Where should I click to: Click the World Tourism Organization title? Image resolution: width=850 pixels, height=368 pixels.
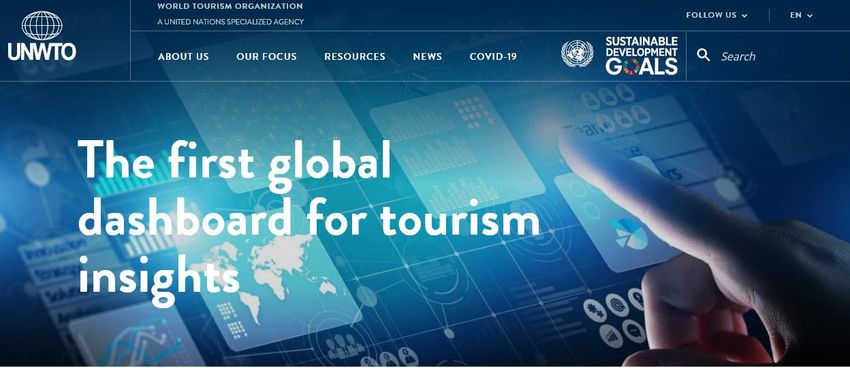(230, 7)
